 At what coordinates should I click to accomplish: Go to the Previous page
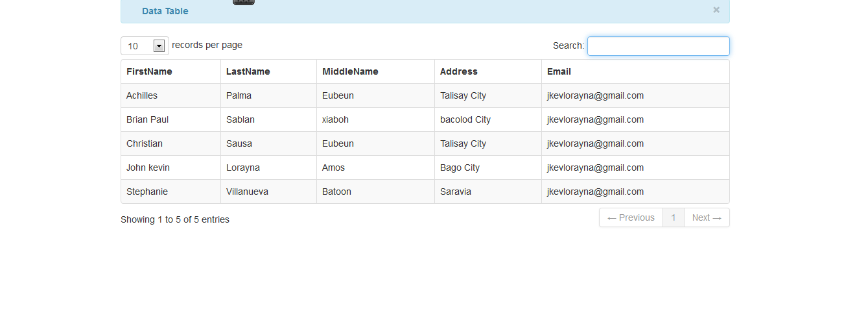(x=631, y=217)
